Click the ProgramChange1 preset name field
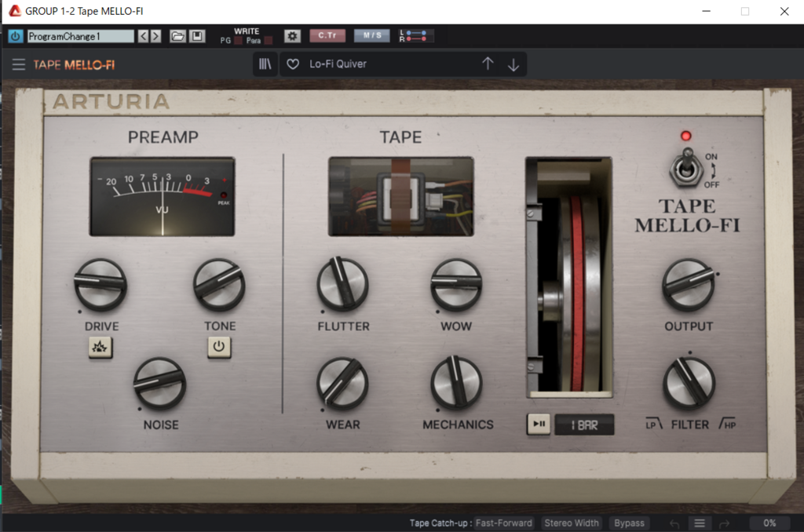Image resolution: width=804 pixels, height=532 pixels. click(81, 36)
